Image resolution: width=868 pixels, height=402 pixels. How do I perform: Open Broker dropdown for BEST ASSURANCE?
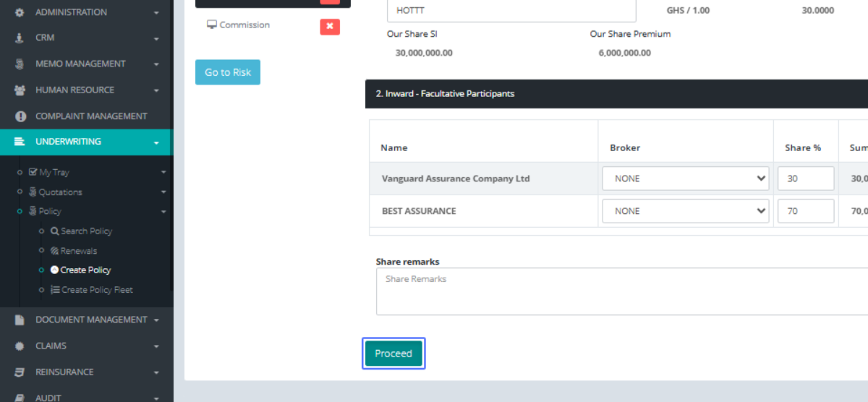click(685, 211)
